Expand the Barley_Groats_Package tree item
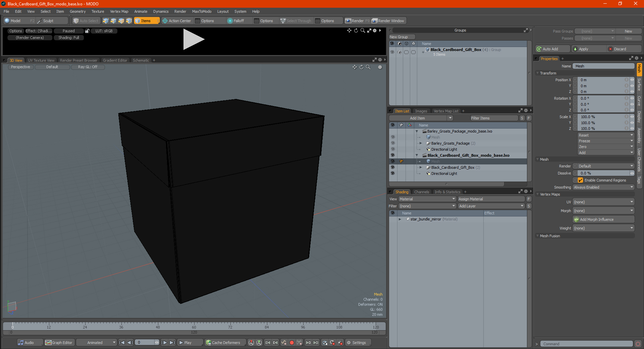The image size is (644, 349). 421,143
